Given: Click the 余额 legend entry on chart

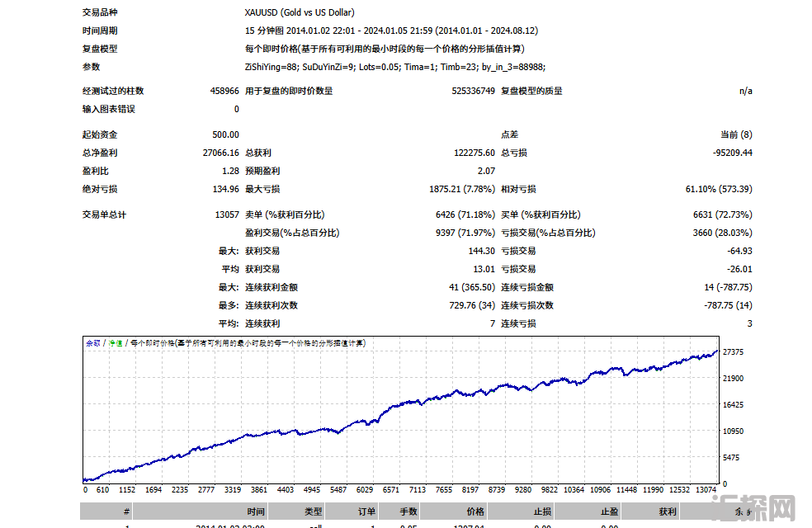Looking at the screenshot, I should 92,343.
